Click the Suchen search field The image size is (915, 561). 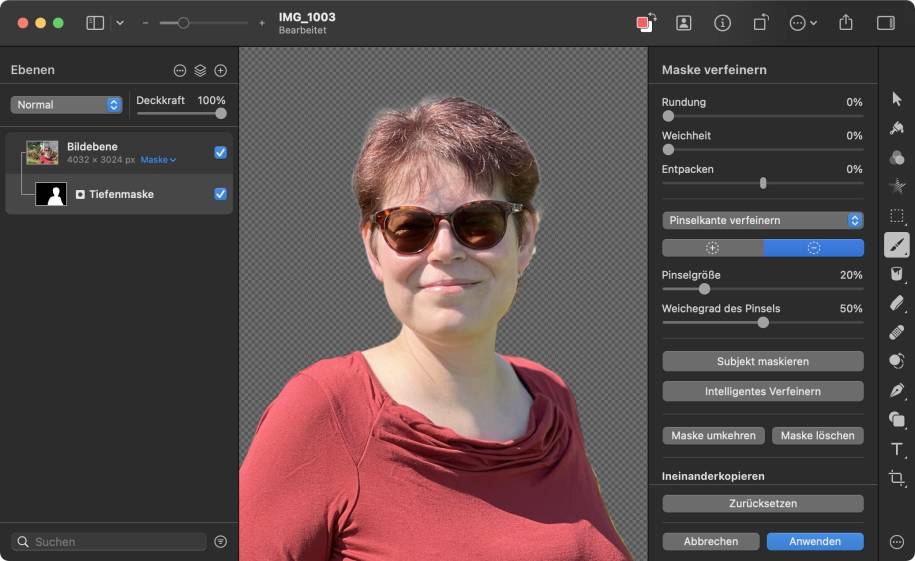[x=109, y=542]
